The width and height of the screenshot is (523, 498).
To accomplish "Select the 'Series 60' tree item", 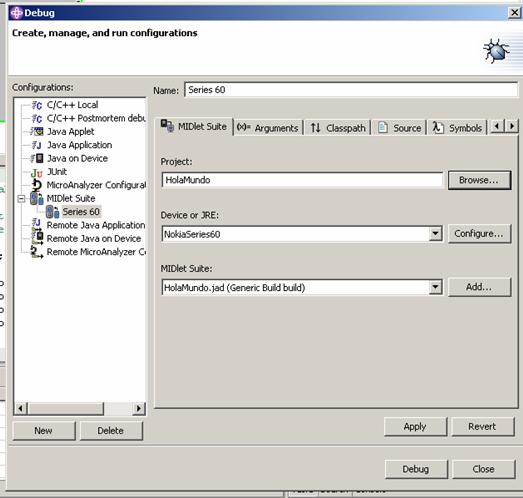I will point(81,212).
